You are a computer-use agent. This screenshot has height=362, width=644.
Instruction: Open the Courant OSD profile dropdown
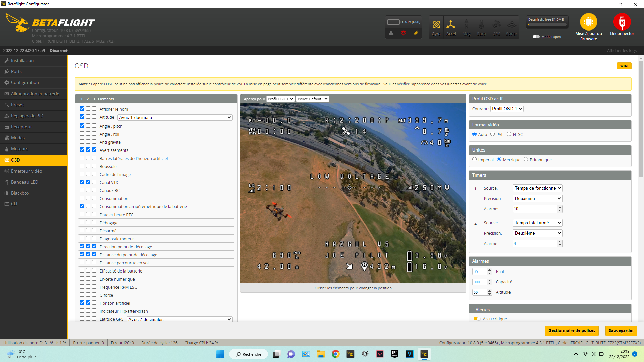point(506,109)
